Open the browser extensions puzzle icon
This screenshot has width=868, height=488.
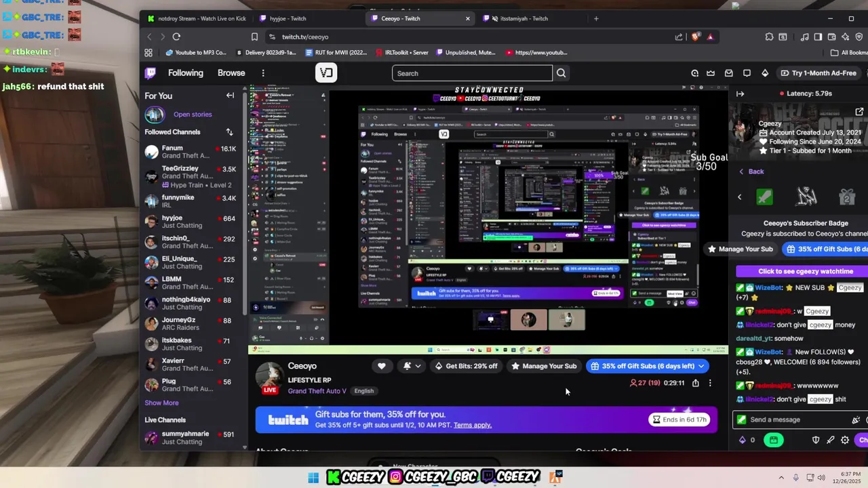click(x=769, y=37)
